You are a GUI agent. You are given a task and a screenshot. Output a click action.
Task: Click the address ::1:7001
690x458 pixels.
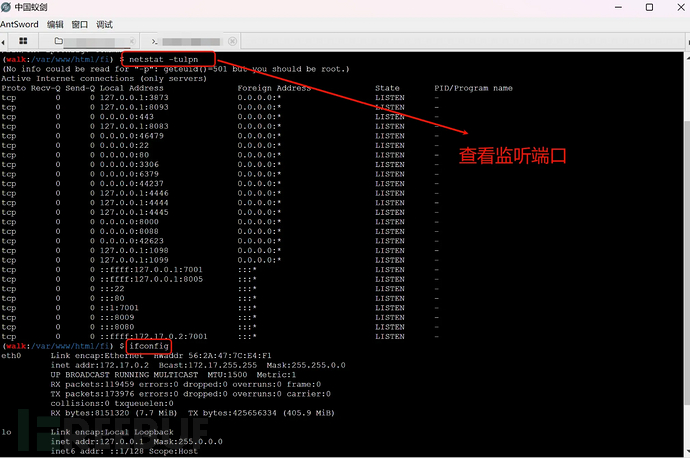(119, 308)
